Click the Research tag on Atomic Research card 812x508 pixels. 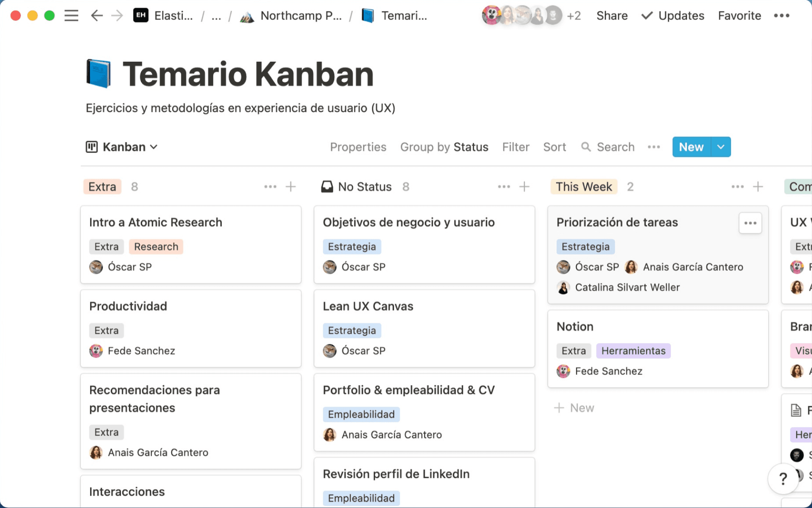[156, 247]
